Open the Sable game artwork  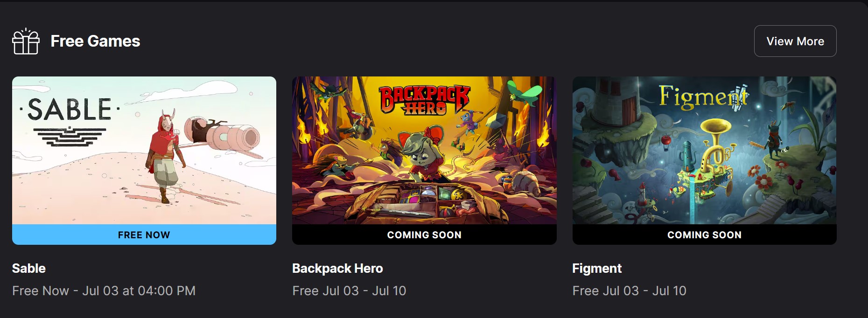[144, 150]
